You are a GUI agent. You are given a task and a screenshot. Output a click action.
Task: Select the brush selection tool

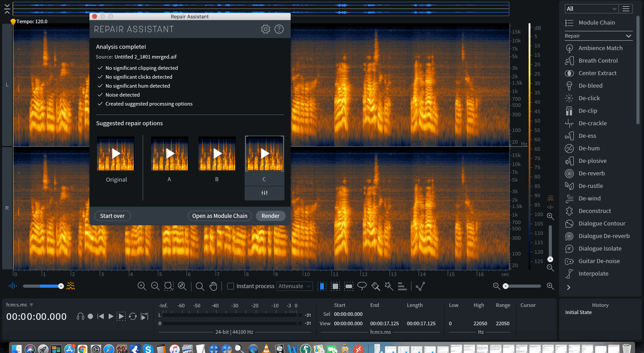point(376,286)
